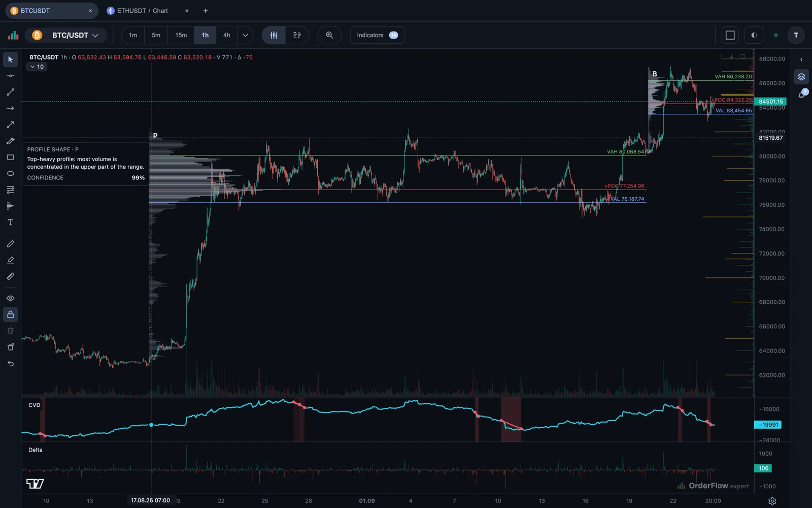The height and width of the screenshot is (508, 812).
Task: Switch to footprint cluster chart mode
Action: [x=297, y=35]
